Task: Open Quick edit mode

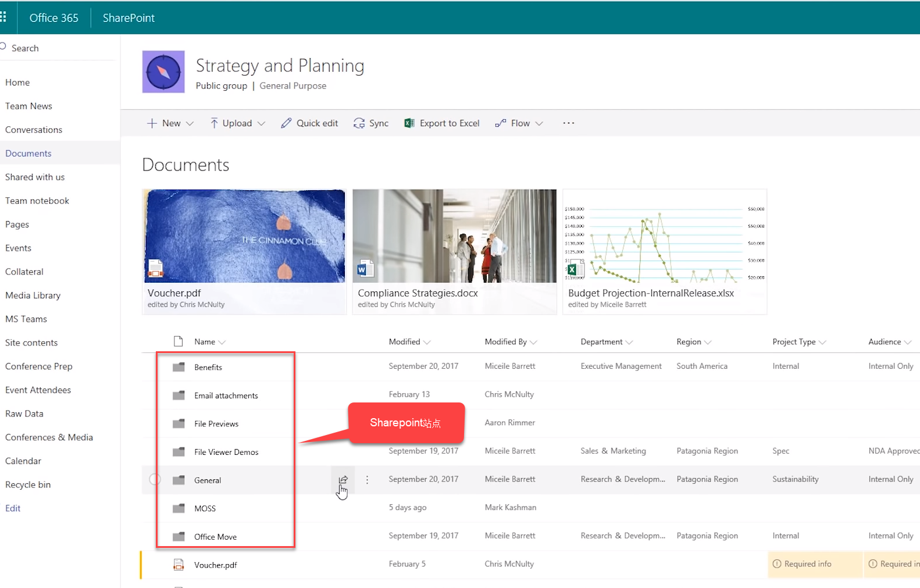Action: click(309, 123)
